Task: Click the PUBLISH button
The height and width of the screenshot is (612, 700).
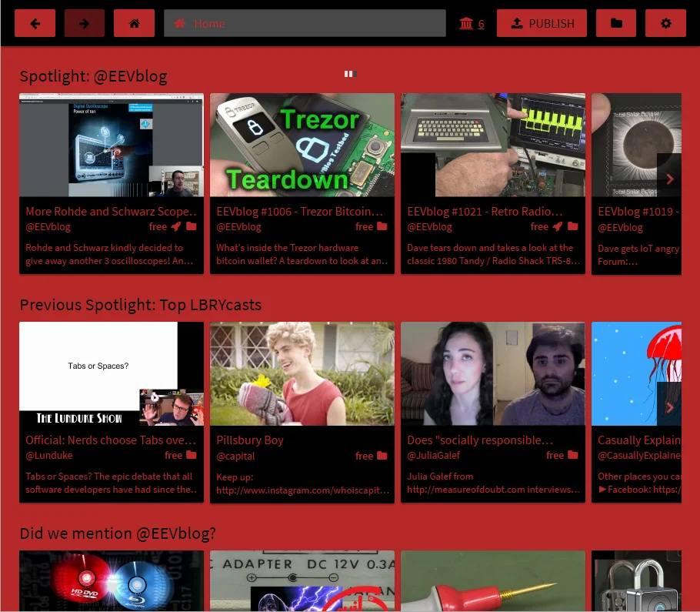Action: 542,23
